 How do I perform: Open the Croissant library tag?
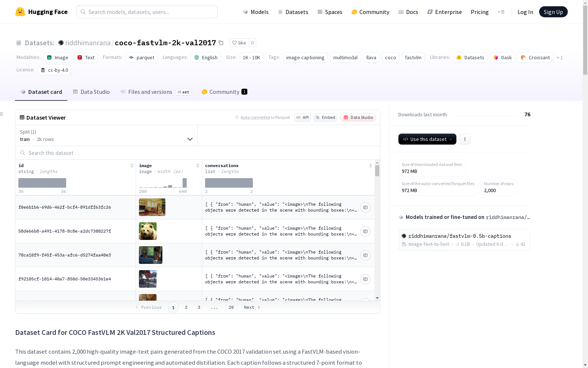[535, 57]
